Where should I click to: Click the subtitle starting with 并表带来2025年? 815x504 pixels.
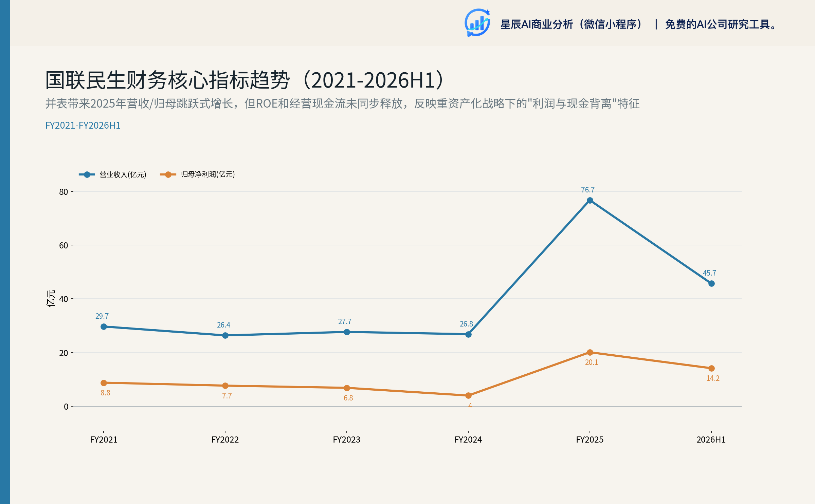pos(342,104)
